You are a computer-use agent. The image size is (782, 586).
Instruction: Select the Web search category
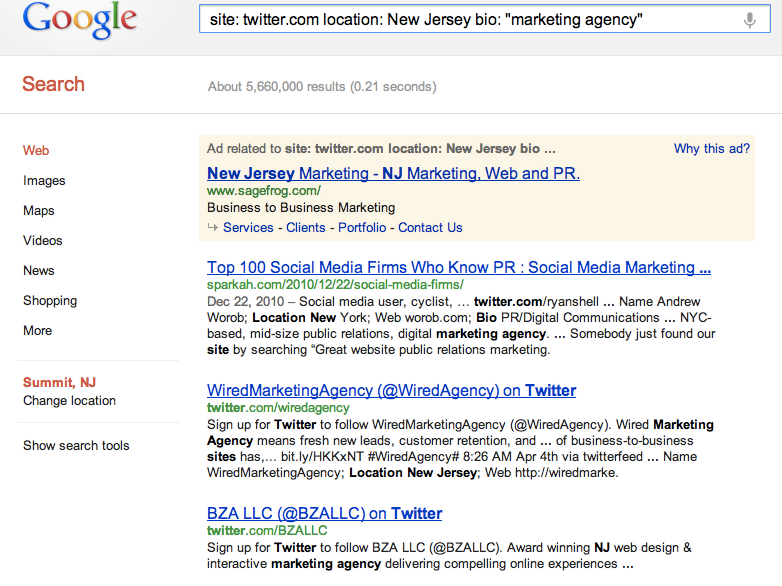click(36, 151)
